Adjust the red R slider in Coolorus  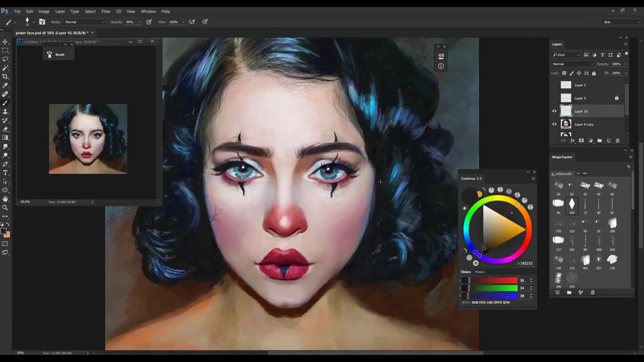tap(490, 281)
